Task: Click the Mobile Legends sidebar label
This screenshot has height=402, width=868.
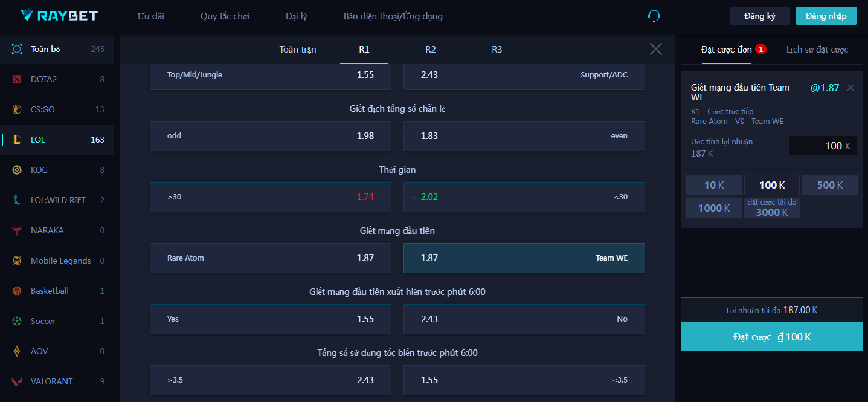Action: pyautogui.click(x=61, y=261)
